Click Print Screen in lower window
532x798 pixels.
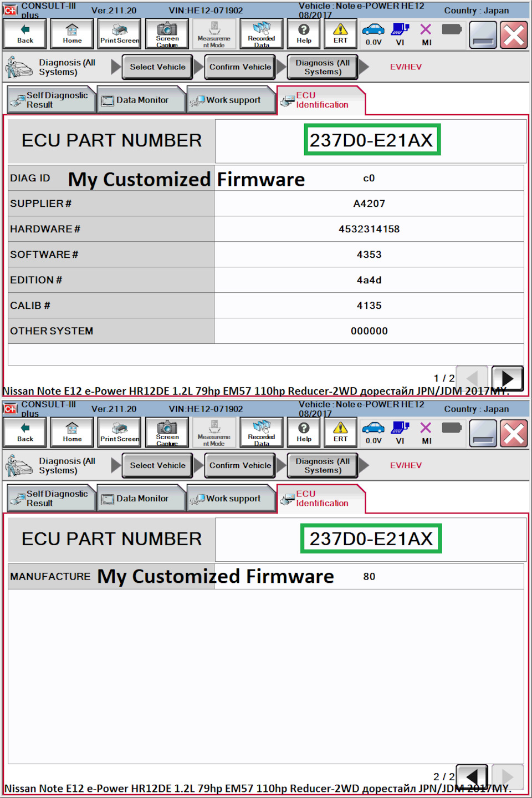(x=120, y=433)
